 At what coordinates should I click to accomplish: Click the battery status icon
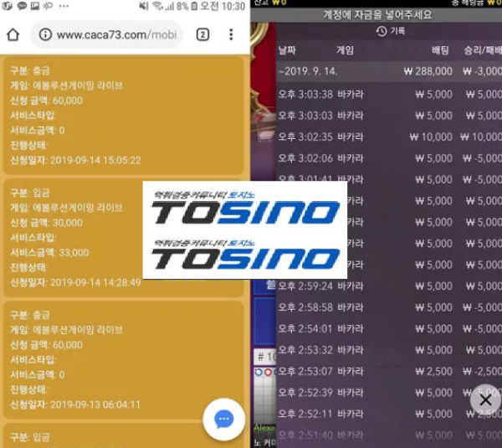tap(194, 6)
